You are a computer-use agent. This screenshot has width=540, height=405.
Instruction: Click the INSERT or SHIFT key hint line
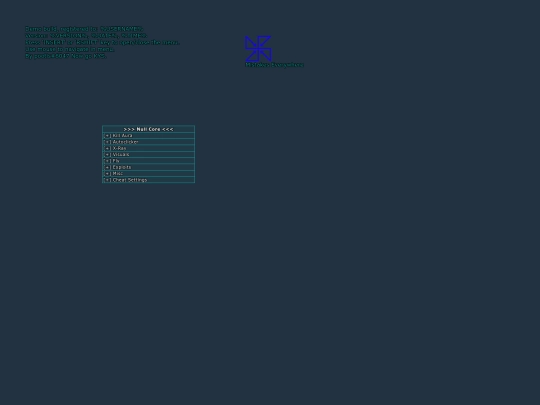click(x=102, y=42)
